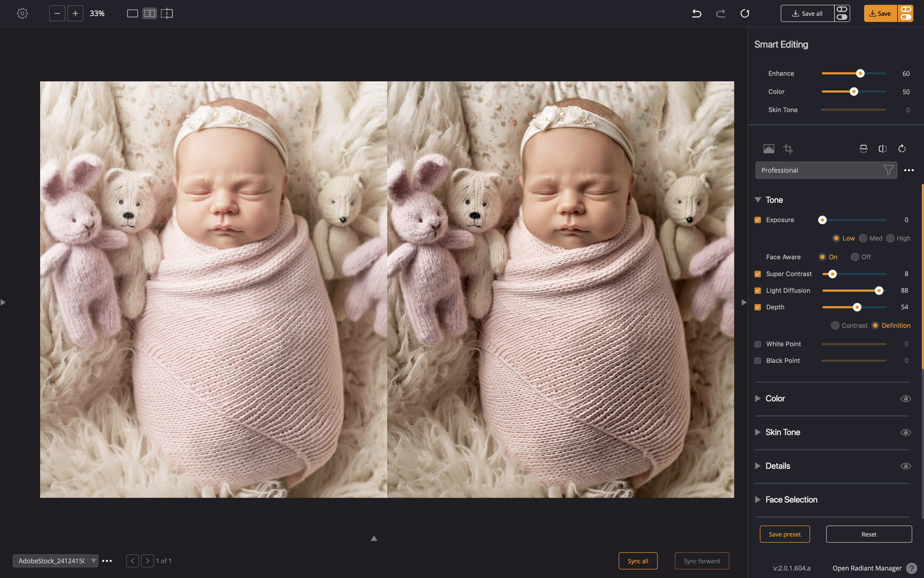The height and width of the screenshot is (578, 924).
Task: Open the AdobeStock file name dropdown
Action: [55, 561]
